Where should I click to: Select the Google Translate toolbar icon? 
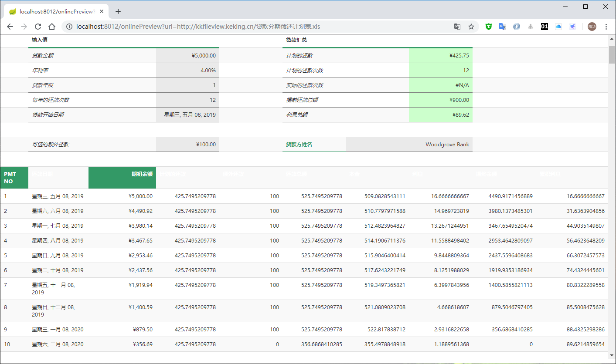tap(457, 27)
